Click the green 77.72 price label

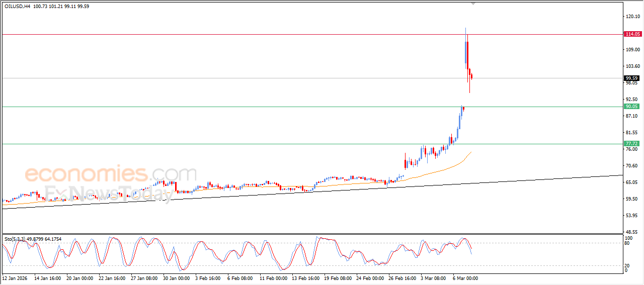[632, 144]
